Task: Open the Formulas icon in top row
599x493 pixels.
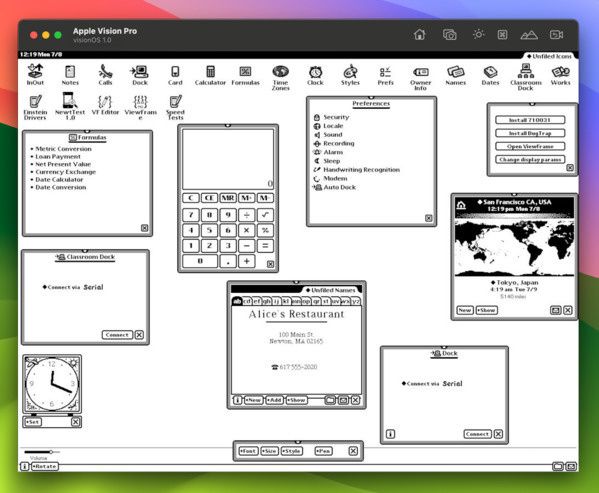Action: (245, 74)
